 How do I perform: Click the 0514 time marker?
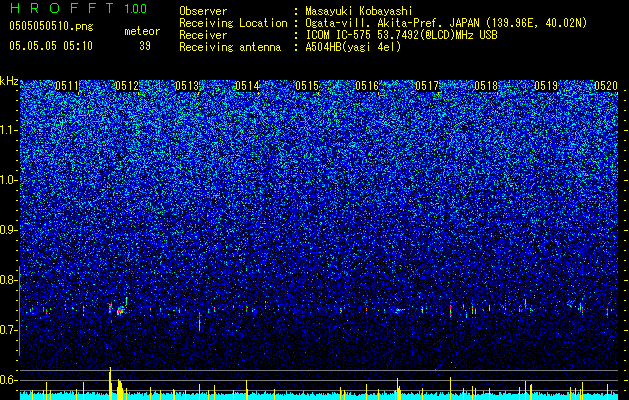(247, 86)
